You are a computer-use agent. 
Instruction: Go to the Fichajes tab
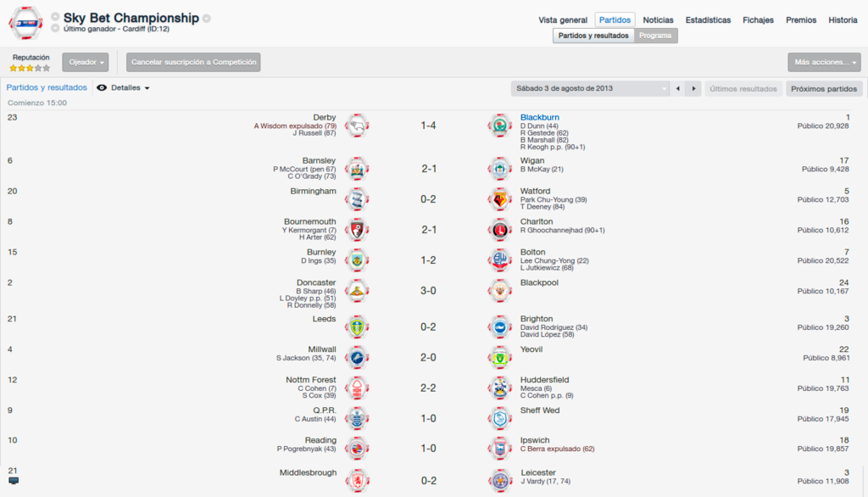coord(758,20)
